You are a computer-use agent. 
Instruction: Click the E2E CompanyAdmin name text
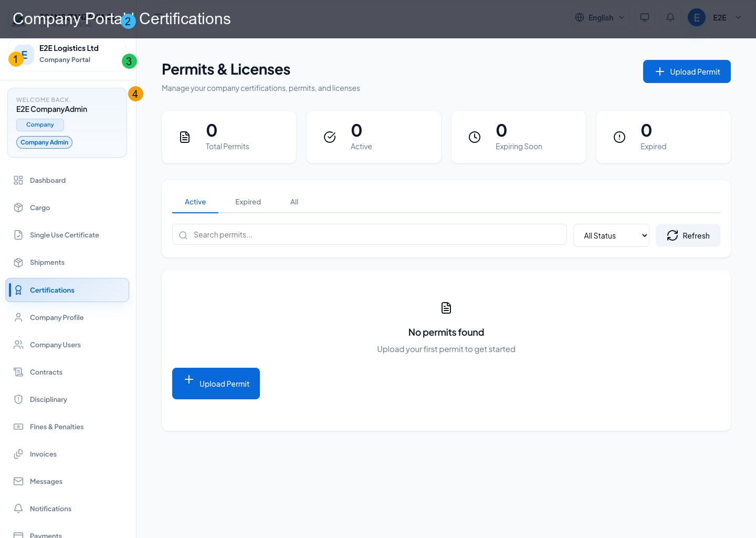click(x=51, y=109)
